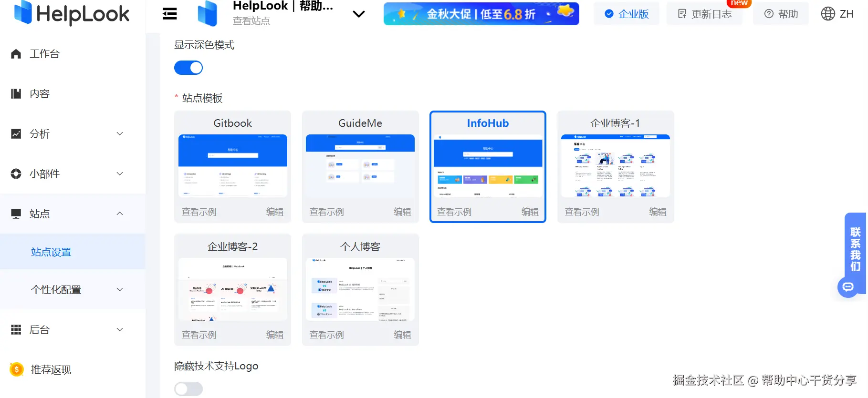868x398 pixels.
Task: Open the 工作台 home icon
Action: [16, 54]
